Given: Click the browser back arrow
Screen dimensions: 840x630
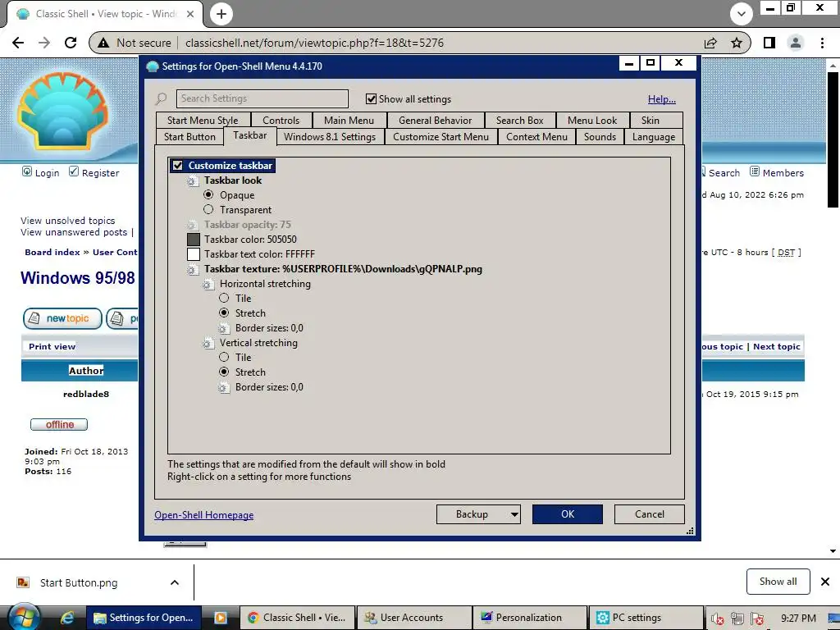Looking at the screenshot, I should coord(18,43).
